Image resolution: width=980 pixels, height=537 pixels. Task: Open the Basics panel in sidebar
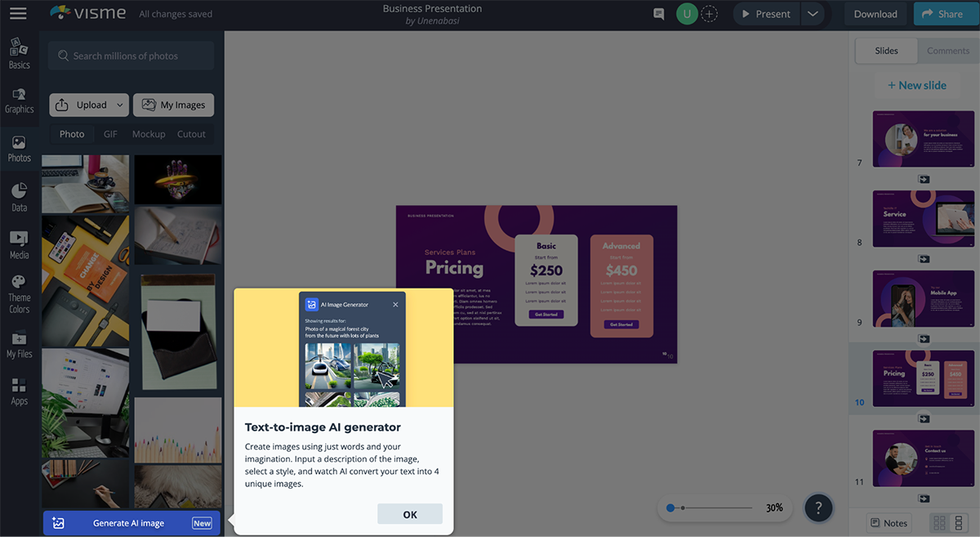coord(19,54)
